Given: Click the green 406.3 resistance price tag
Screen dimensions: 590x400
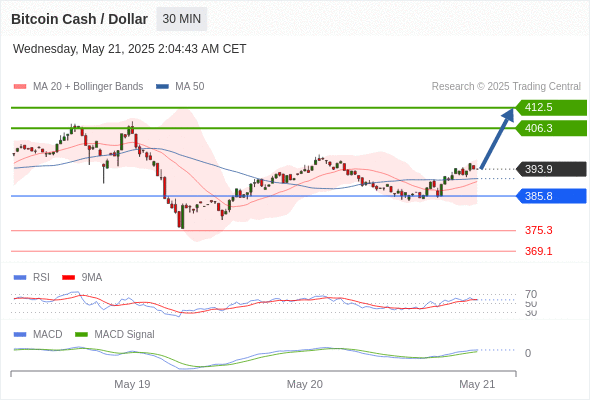Looking at the screenshot, I should click(x=551, y=128).
